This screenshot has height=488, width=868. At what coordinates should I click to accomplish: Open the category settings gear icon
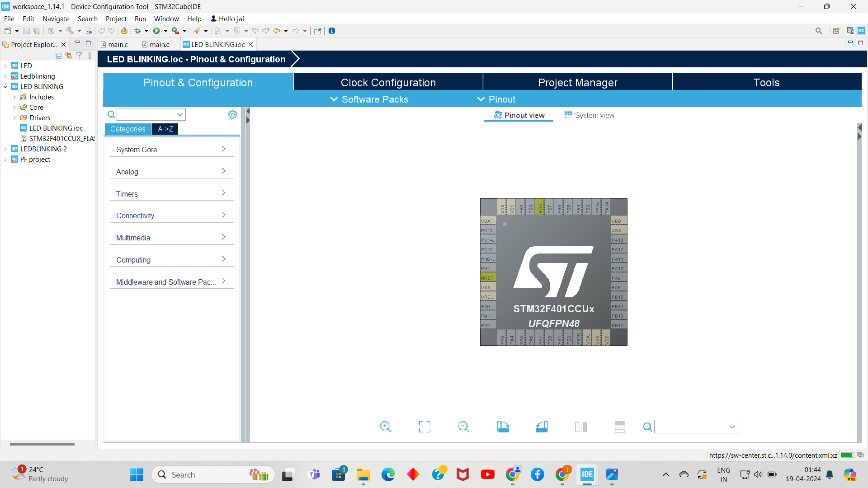233,114
